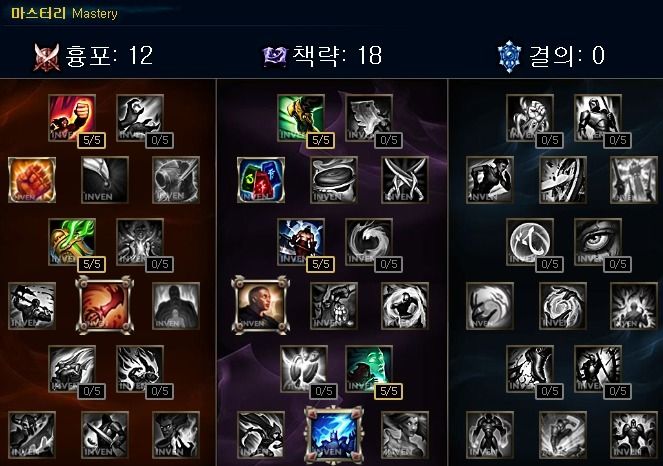Click the glowing orange fist mastery icon
The image size is (663, 466).
(x=32, y=180)
